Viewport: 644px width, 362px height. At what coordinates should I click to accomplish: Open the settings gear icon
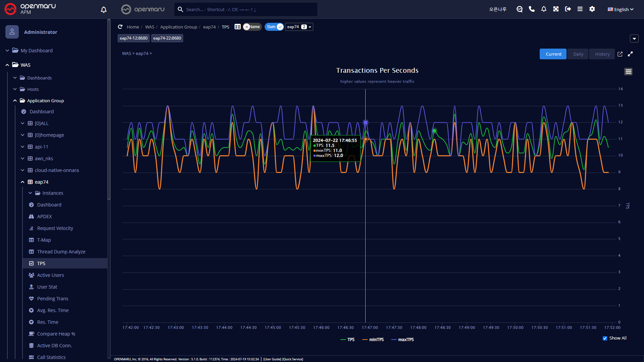(592, 9)
